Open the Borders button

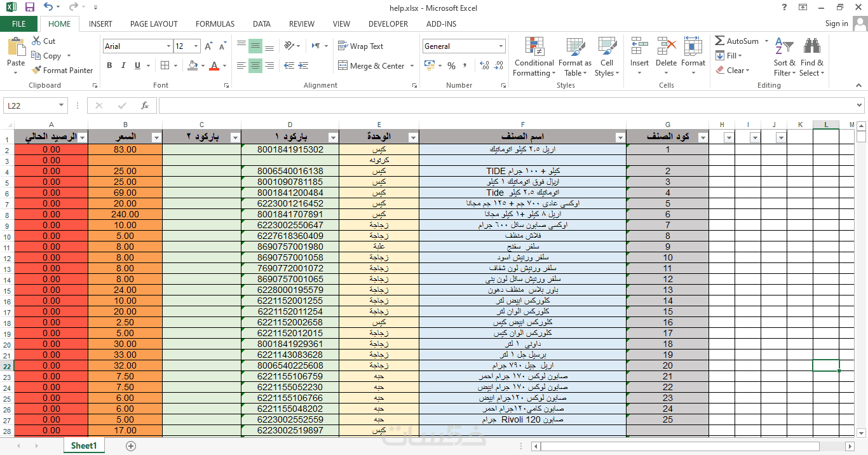(x=165, y=65)
